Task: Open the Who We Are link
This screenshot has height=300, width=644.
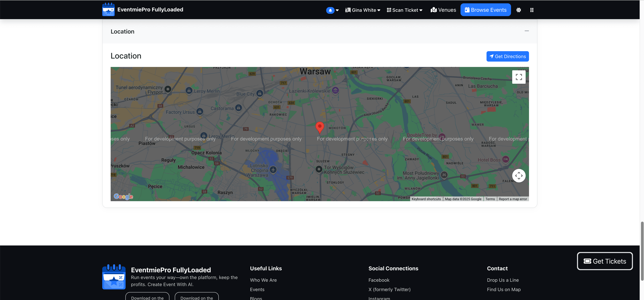Action: point(263,280)
